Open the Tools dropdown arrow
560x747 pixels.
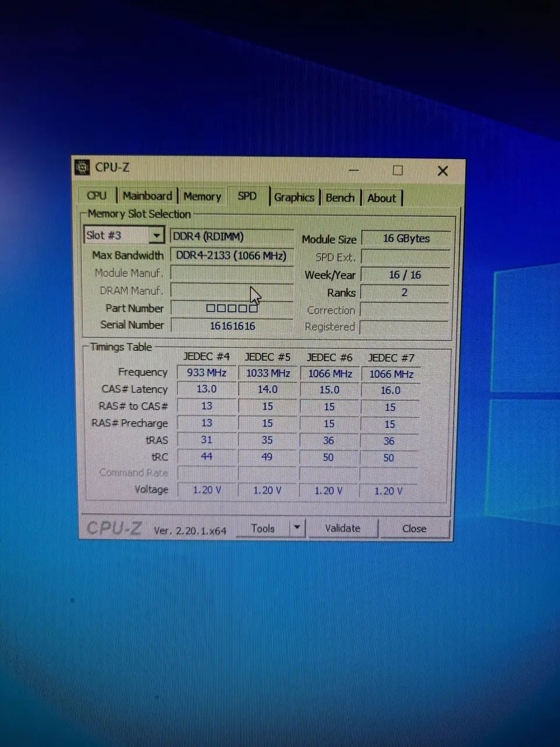[x=297, y=528]
